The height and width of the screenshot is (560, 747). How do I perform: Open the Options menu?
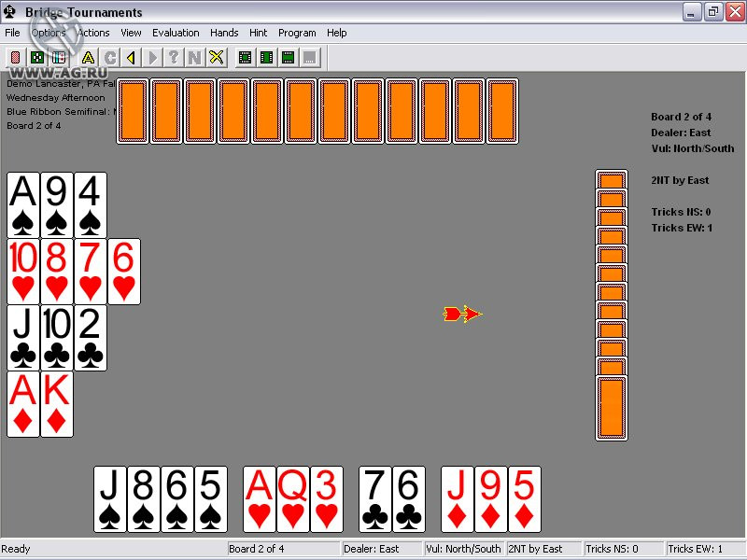pyautogui.click(x=49, y=33)
